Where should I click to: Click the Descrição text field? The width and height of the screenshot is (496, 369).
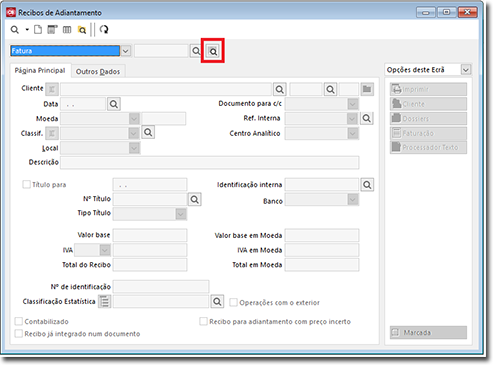210,163
